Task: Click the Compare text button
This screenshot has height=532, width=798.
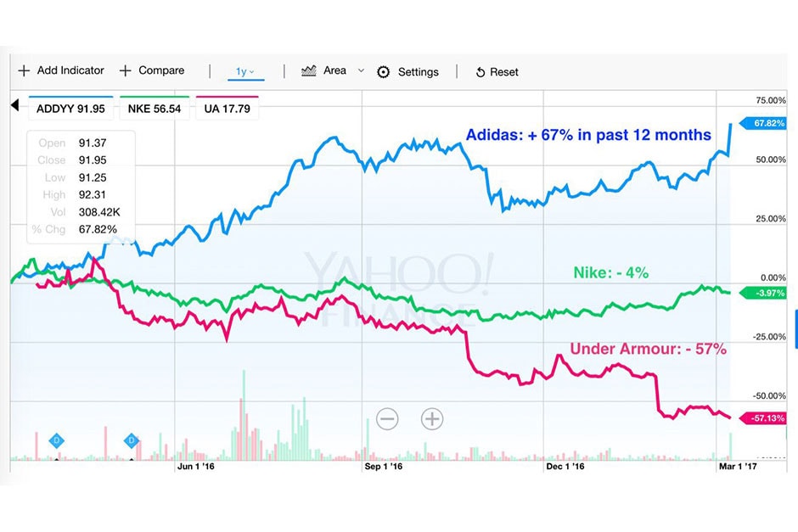Action: tap(161, 71)
